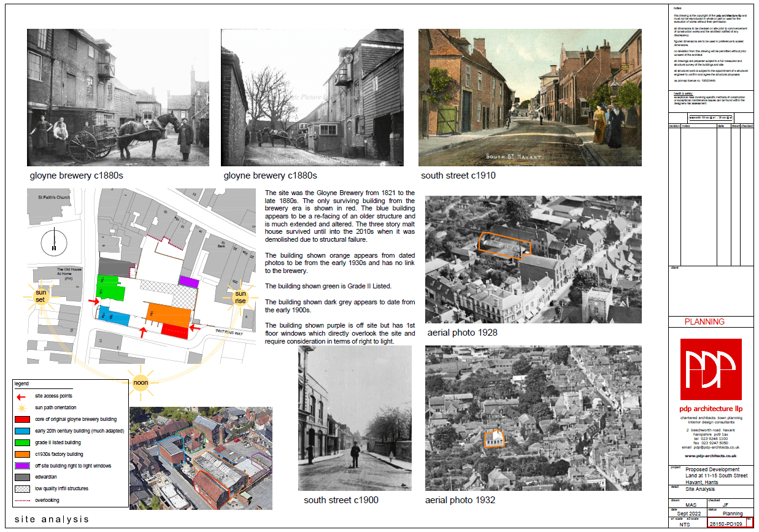Click drawing number 28150-PD109 field
Image resolution: width=759 pixels, height=532 pixels.
pos(725,524)
